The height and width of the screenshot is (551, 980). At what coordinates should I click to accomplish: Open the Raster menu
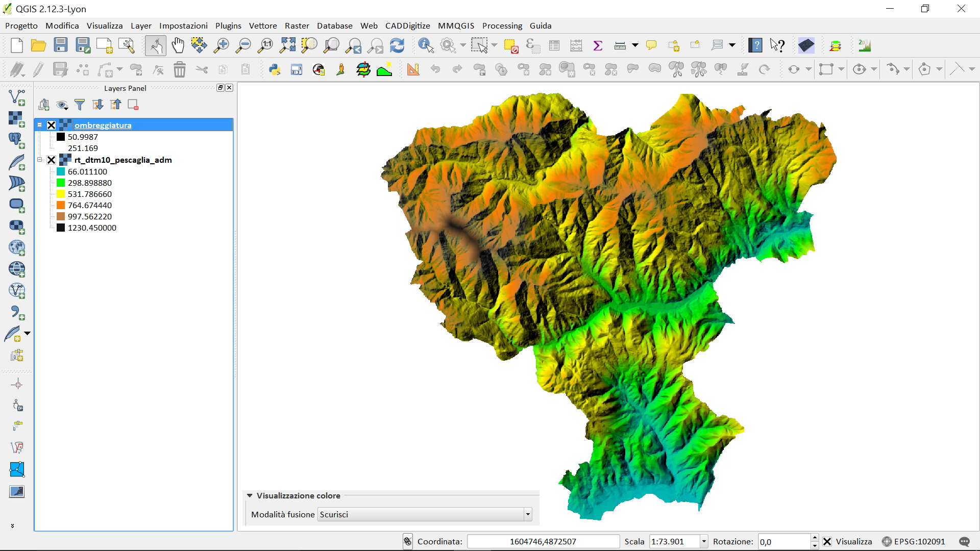(297, 26)
